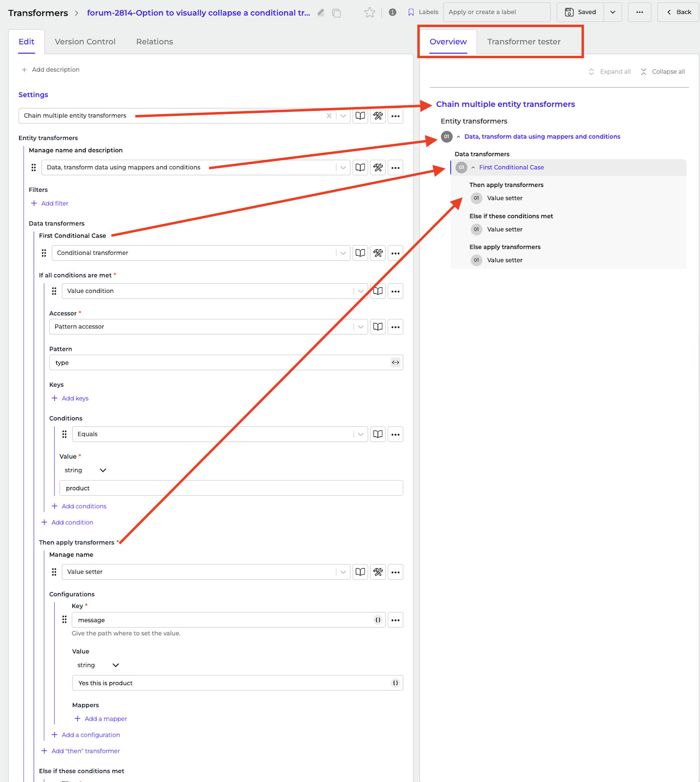Switch to the Version Control tab

[85, 42]
